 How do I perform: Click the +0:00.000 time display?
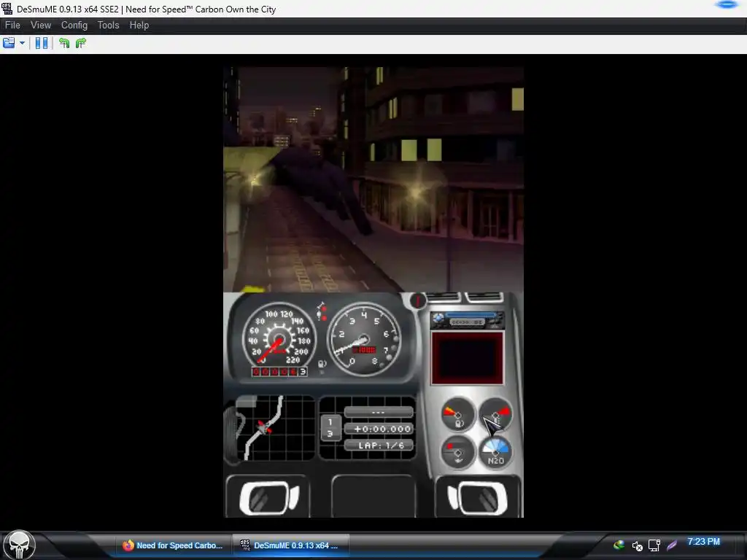[x=379, y=429]
